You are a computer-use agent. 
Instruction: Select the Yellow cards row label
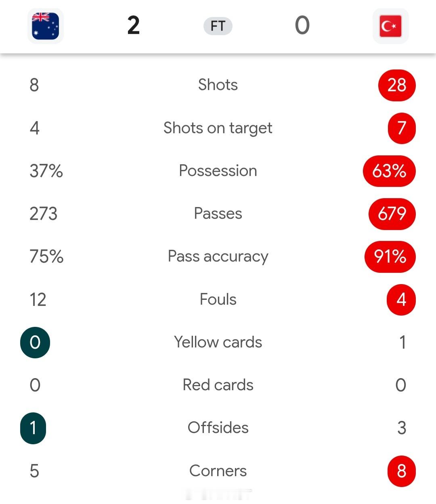click(x=218, y=342)
